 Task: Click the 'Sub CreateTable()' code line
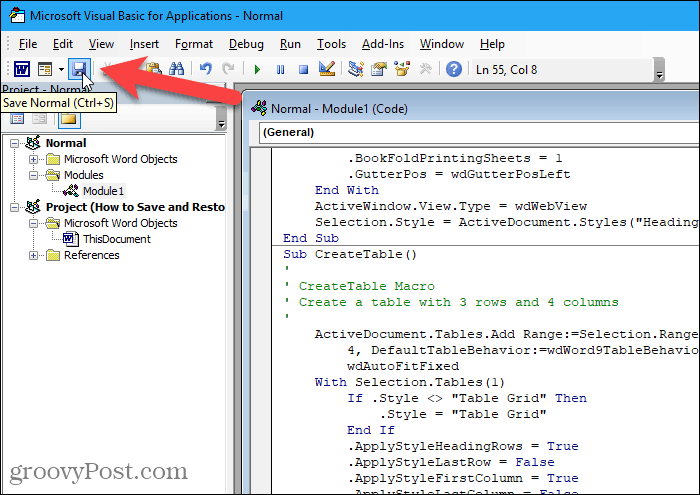pos(350,254)
